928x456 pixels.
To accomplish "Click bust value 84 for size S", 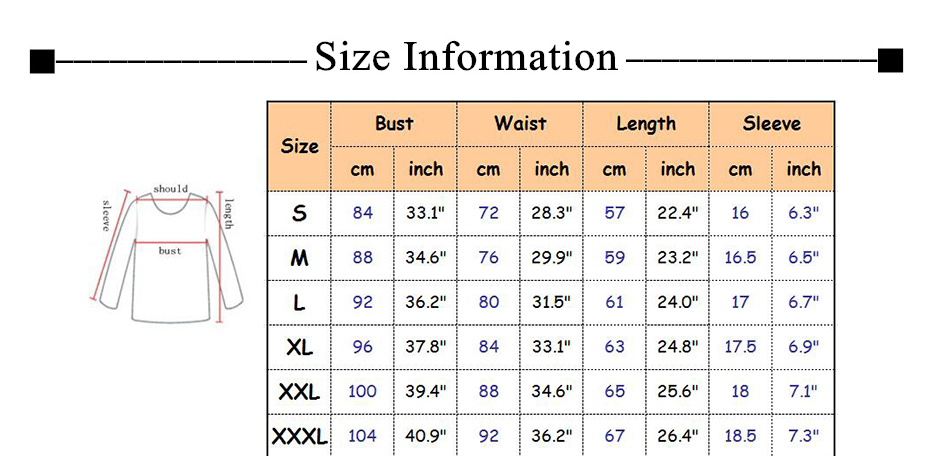I will pyautogui.click(x=362, y=213).
